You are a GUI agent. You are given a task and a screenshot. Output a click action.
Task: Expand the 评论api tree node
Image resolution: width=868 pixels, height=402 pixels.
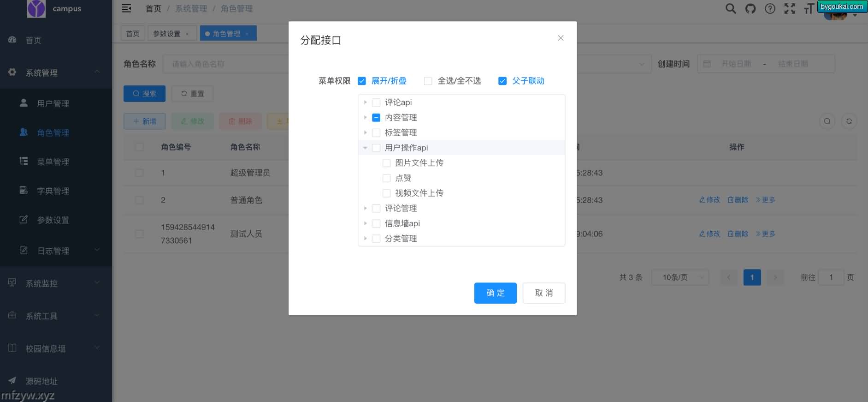365,102
